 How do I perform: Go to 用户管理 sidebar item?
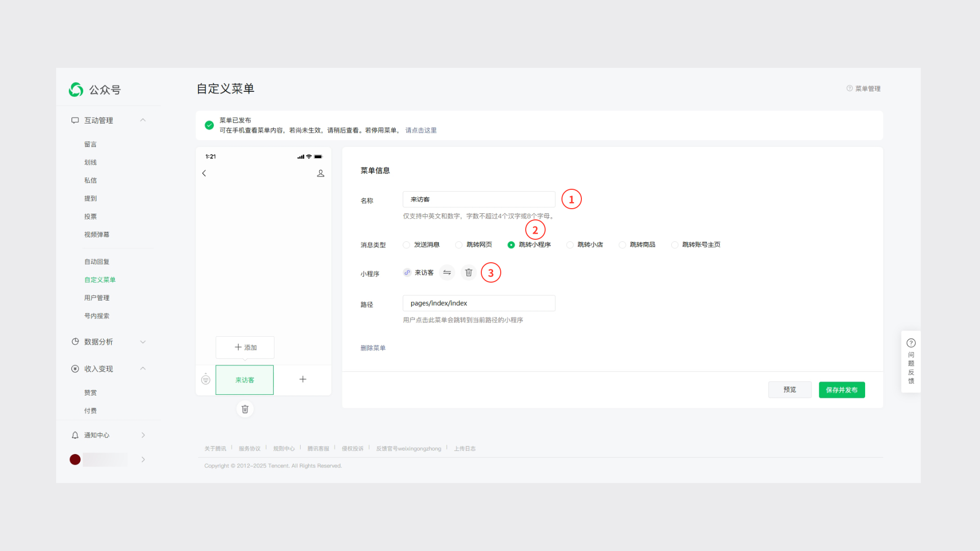(96, 298)
